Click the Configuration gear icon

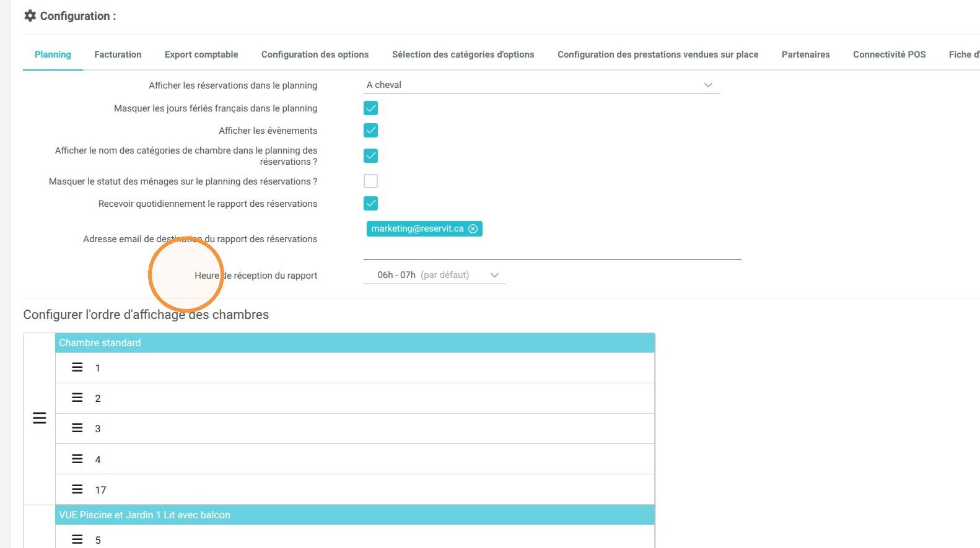30,15
